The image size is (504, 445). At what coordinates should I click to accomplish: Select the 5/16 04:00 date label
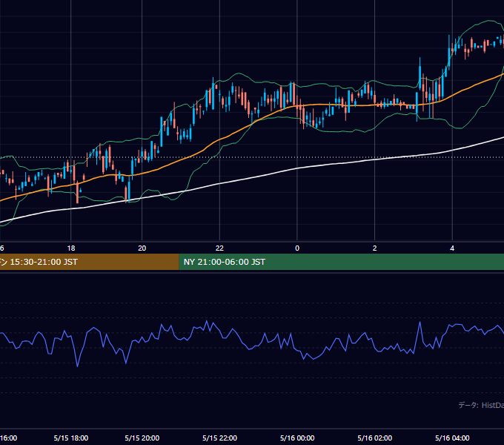(452, 438)
